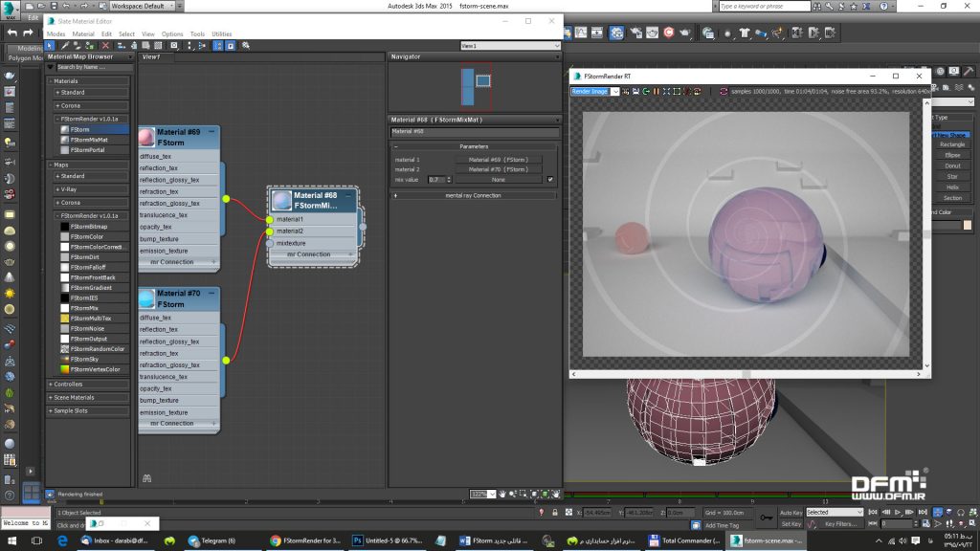Screen dimensions: 980x551
Task: Restart render with green arrow icon
Action: (646, 91)
